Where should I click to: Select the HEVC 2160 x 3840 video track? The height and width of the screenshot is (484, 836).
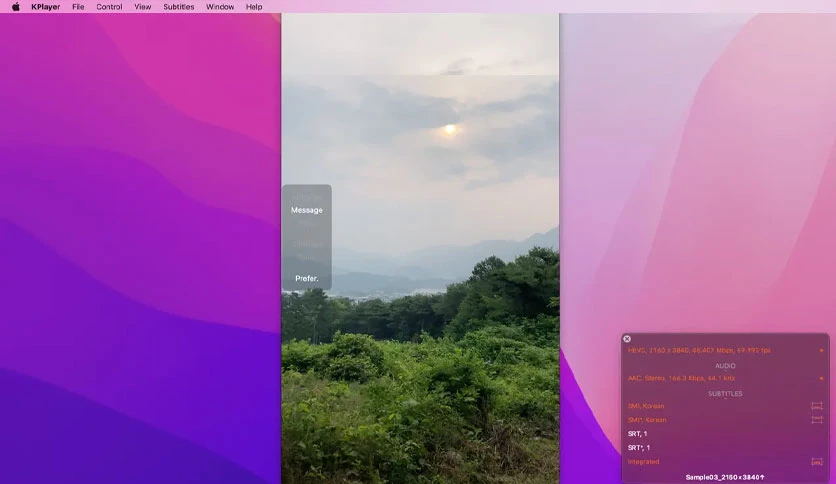click(699, 350)
